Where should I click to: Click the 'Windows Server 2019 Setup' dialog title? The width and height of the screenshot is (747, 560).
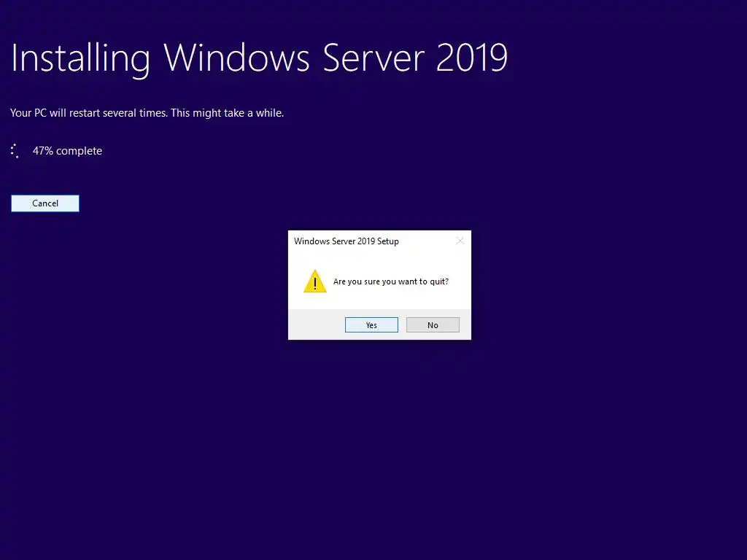[347, 241]
